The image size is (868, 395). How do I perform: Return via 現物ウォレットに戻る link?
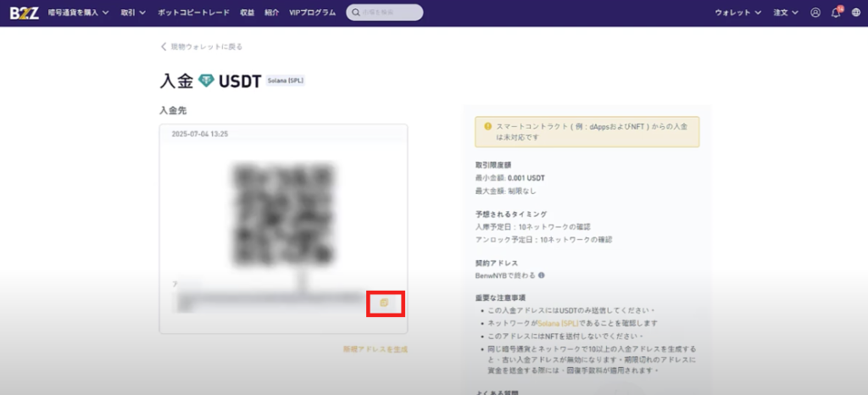202,47
